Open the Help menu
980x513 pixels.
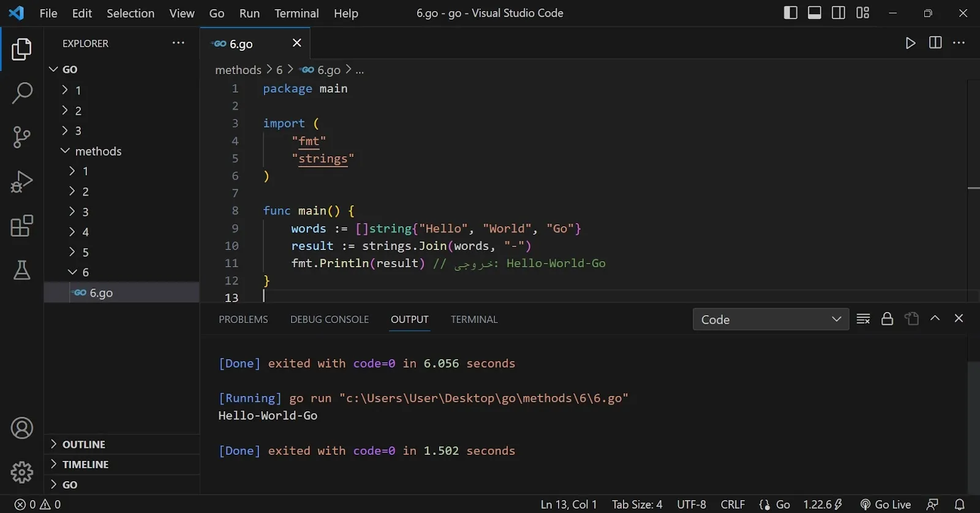[346, 13]
